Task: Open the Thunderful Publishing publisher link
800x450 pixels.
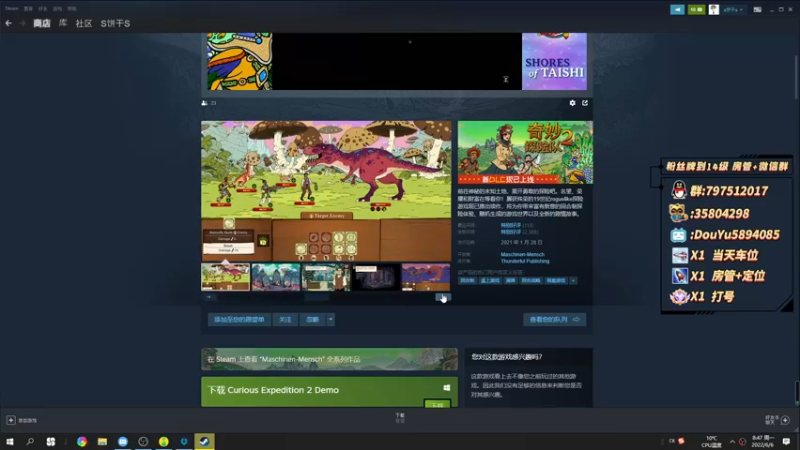Action: pos(525,261)
